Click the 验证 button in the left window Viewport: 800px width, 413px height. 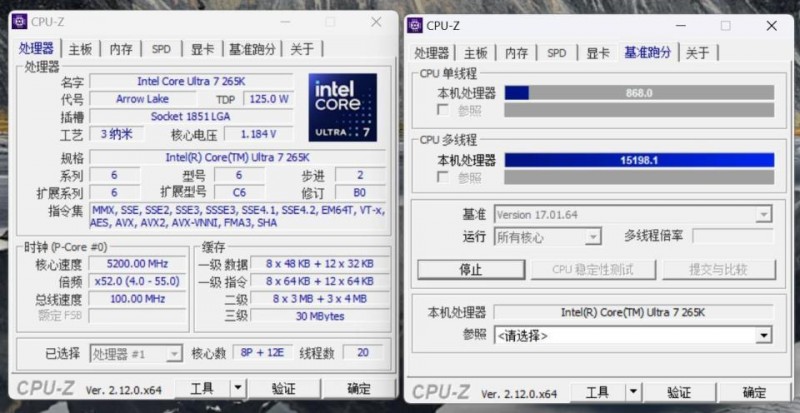284,389
